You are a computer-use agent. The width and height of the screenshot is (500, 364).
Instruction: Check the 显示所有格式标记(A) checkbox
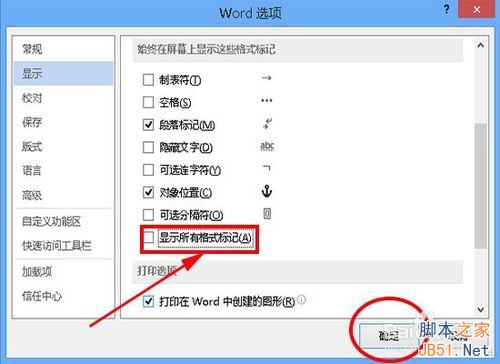[x=148, y=238]
